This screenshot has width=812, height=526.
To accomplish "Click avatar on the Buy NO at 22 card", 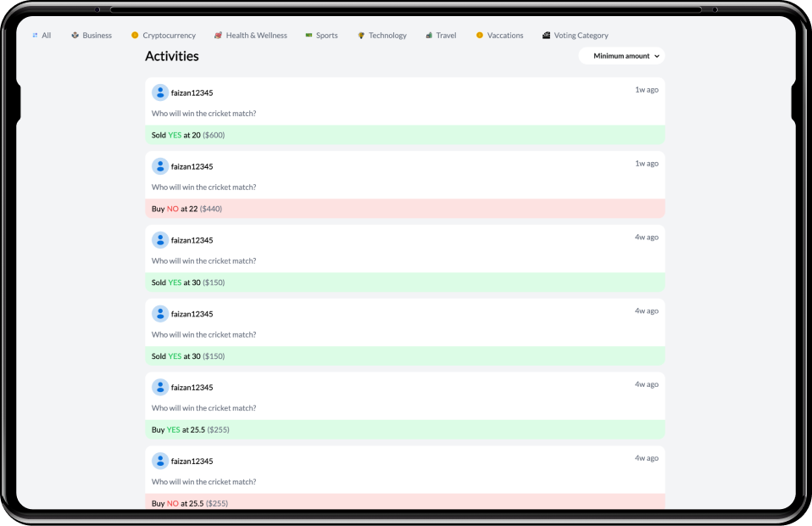I will coord(159,166).
